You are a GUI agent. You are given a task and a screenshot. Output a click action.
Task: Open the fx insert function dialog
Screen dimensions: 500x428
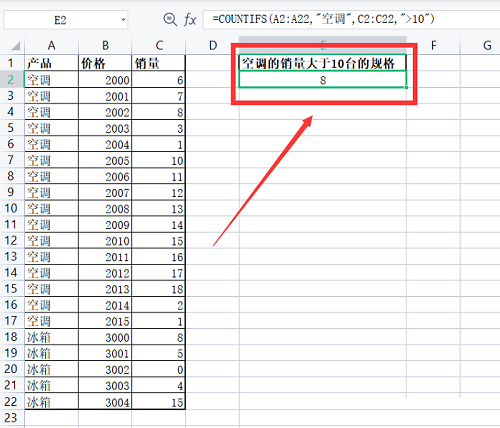190,20
